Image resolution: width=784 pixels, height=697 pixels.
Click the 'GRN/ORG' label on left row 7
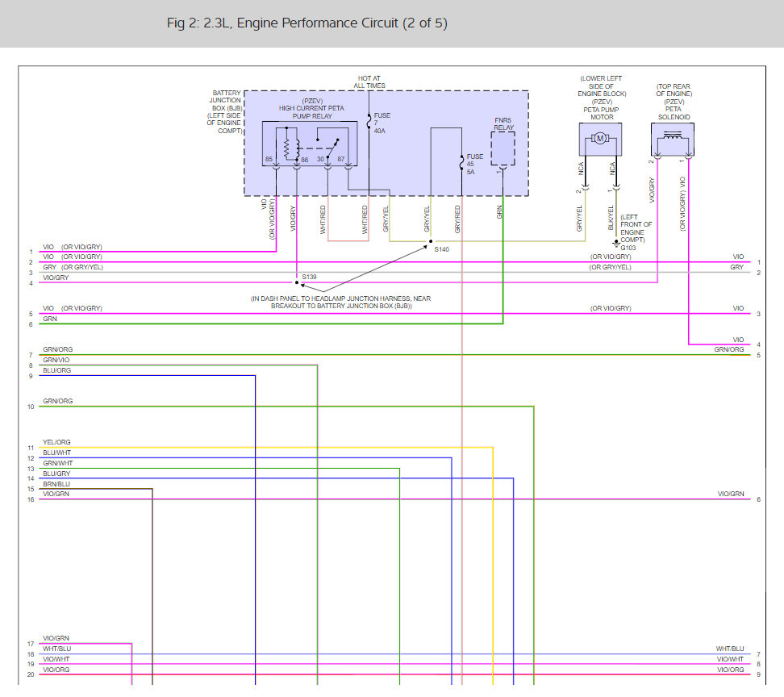click(57, 349)
